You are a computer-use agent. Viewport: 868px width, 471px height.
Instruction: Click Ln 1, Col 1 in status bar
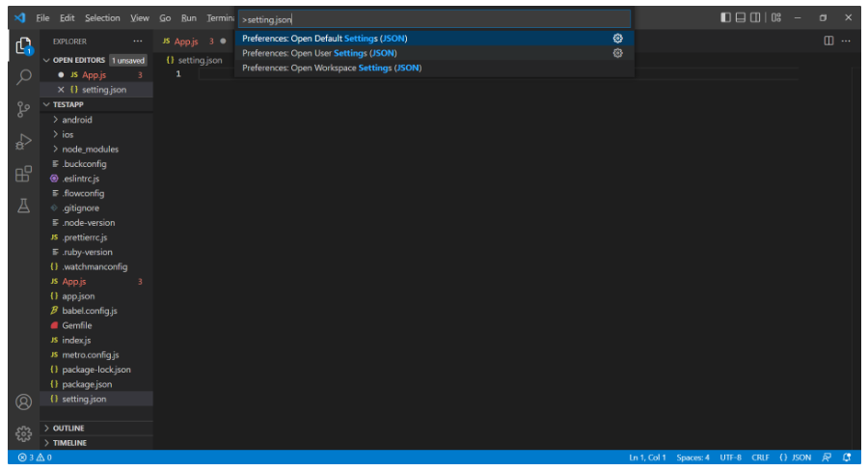(x=647, y=457)
